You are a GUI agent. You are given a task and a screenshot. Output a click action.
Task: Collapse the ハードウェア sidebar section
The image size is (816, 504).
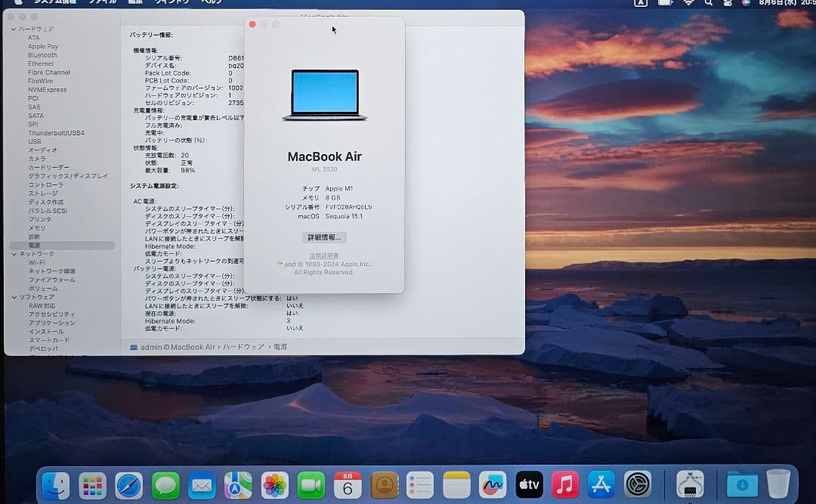[x=14, y=29]
